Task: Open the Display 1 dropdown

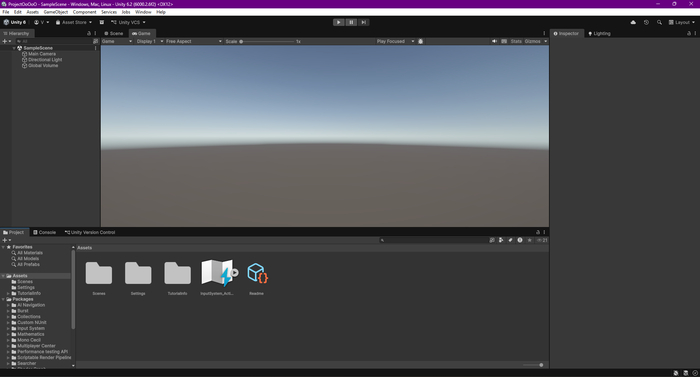Action: point(149,41)
